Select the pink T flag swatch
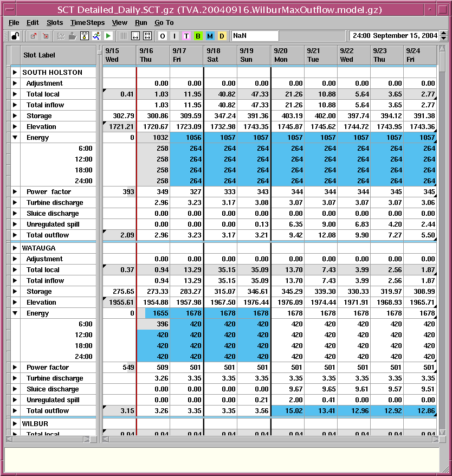This screenshot has height=476, width=452. coord(186,36)
